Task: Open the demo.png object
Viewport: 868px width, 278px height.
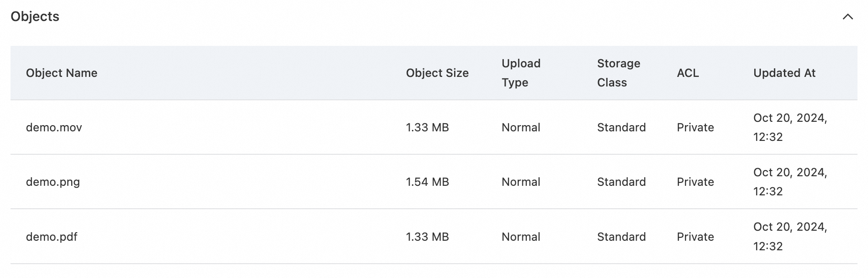Action: (53, 182)
